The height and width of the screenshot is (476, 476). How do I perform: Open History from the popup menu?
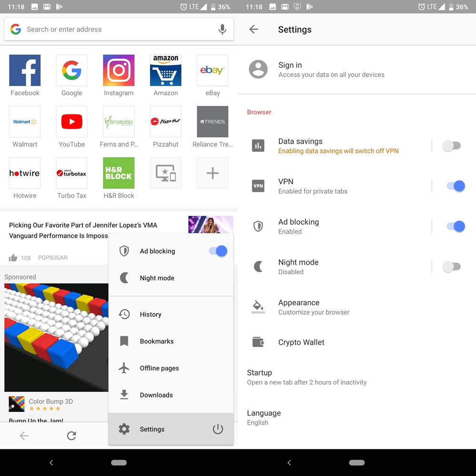point(150,314)
